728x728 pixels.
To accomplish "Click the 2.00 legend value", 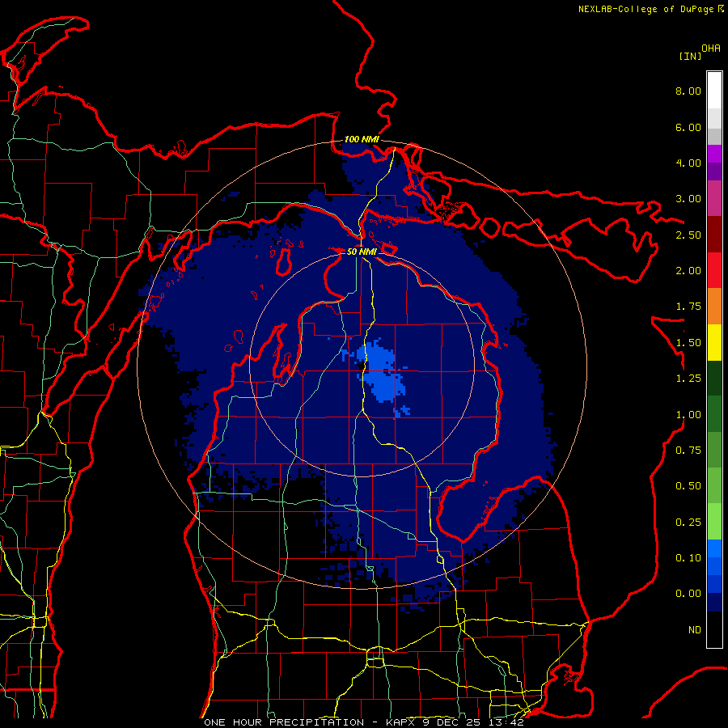I will pyautogui.click(x=688, y=271).
